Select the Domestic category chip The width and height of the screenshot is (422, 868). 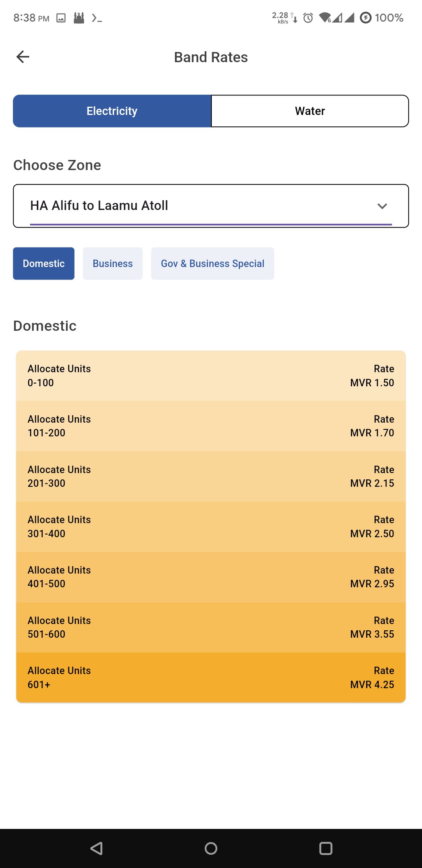(x=44, y=264)
